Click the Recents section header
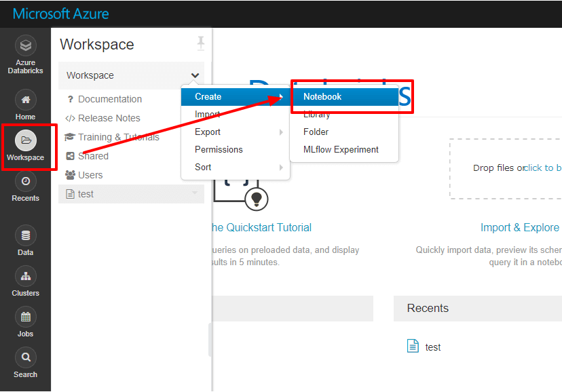This screenshot has height=392, width=562. (478, 309)
